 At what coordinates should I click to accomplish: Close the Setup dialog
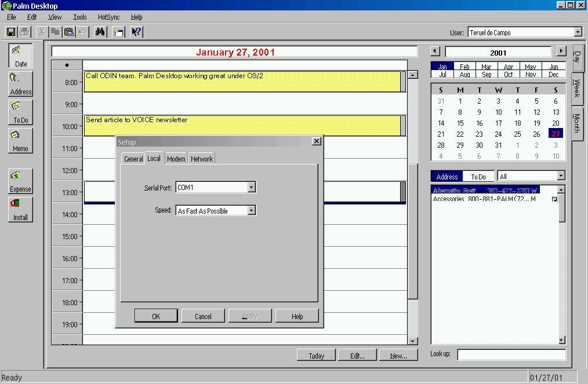click(317, 141)
